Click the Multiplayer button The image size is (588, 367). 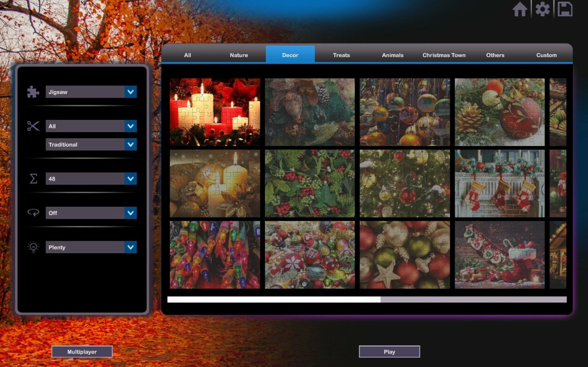point(82,352)
